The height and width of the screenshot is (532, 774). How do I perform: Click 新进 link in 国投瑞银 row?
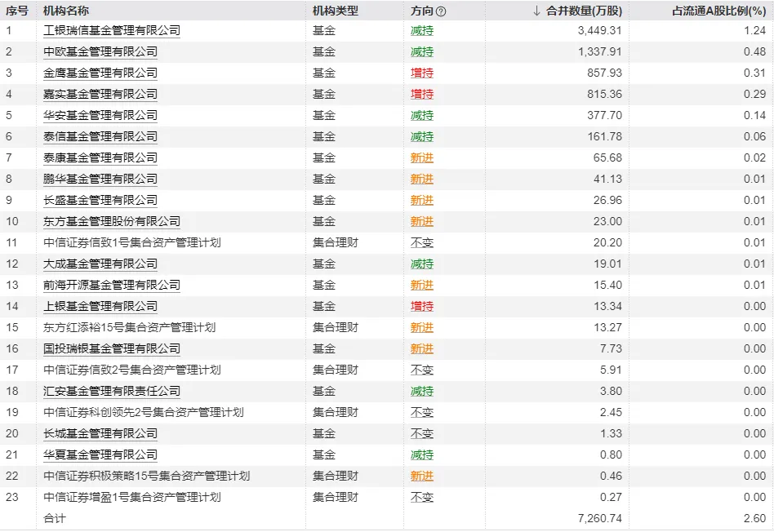(x=422, y=349)
